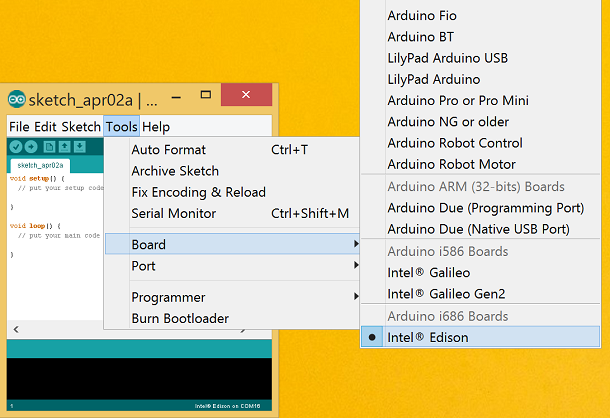
Task: Click the Upload arrow icon
Action: [x=32, y=147]
